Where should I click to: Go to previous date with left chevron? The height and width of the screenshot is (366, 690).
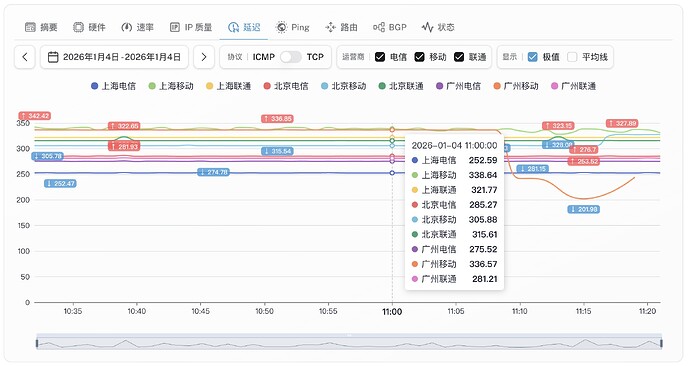coord(25,57)
